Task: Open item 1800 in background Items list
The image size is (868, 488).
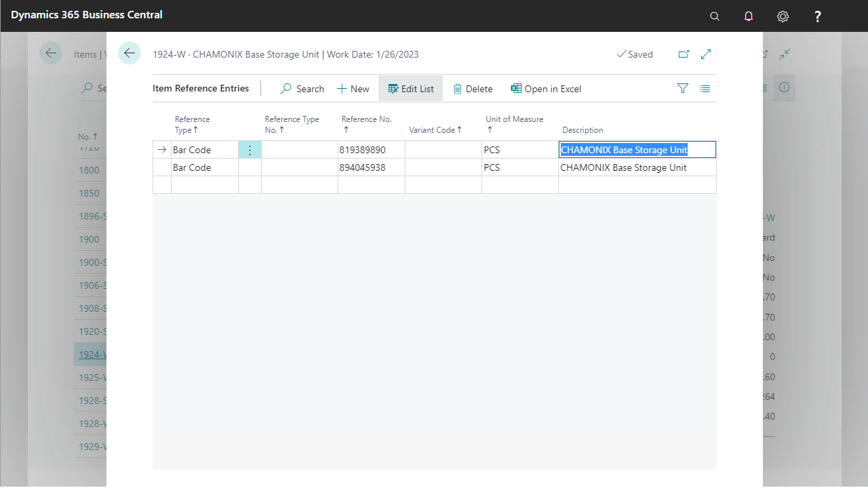Action: click(89, 170)
